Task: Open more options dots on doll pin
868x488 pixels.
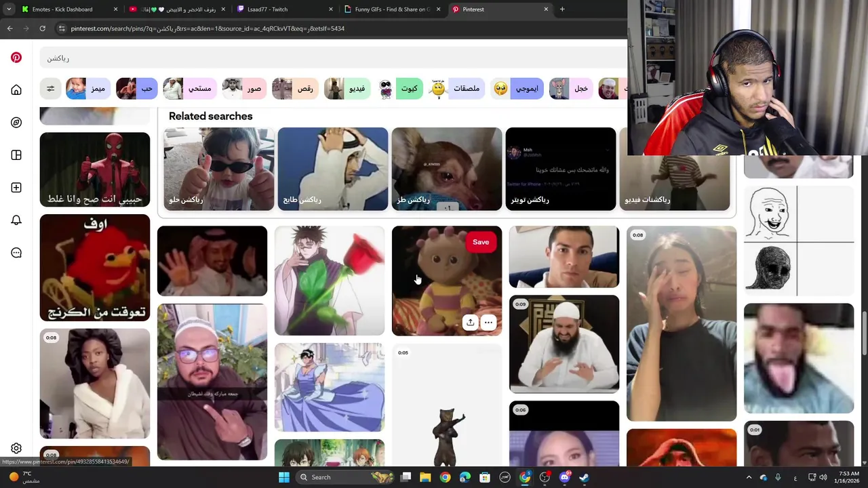Action: (x=488, y=323)
